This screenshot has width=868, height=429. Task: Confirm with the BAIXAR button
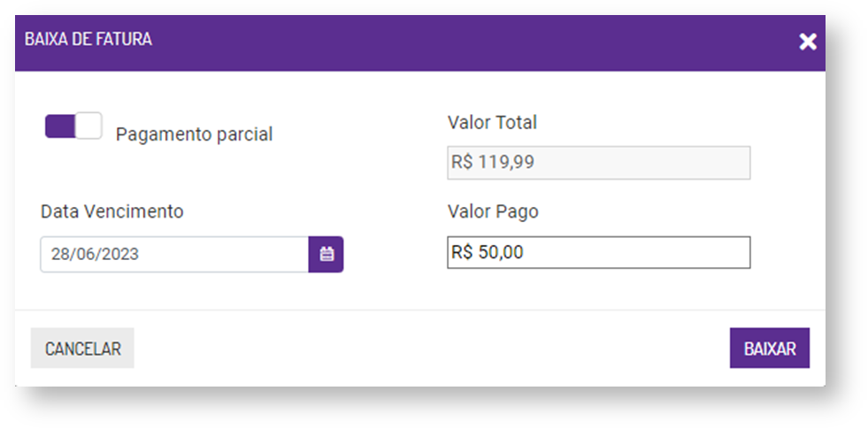(x=769, y=349)
